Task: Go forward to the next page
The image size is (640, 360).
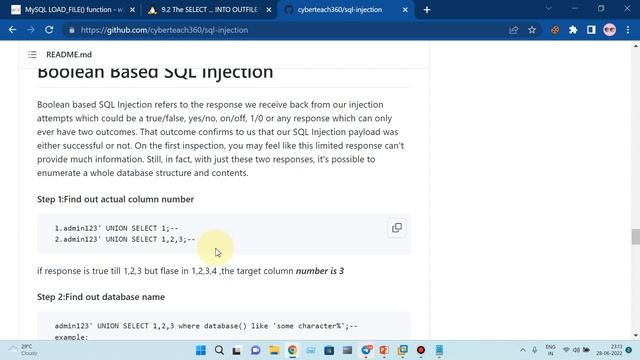Action: coord(31,30)
